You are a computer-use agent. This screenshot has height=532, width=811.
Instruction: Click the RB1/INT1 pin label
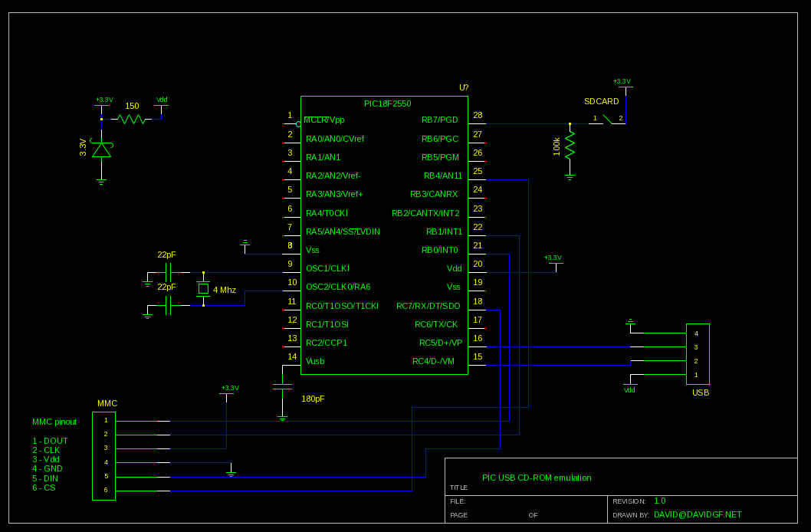pos(444,232)
